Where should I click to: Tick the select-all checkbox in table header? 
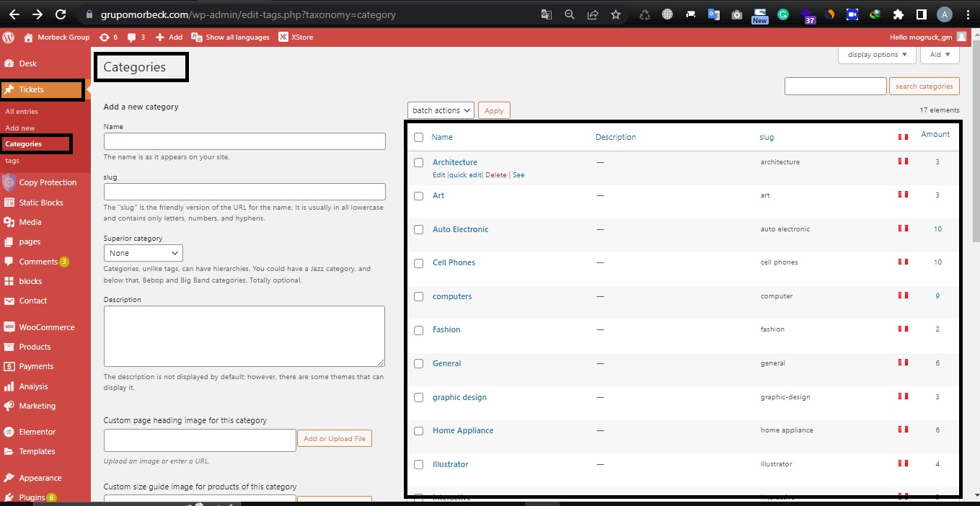(418, 137)
